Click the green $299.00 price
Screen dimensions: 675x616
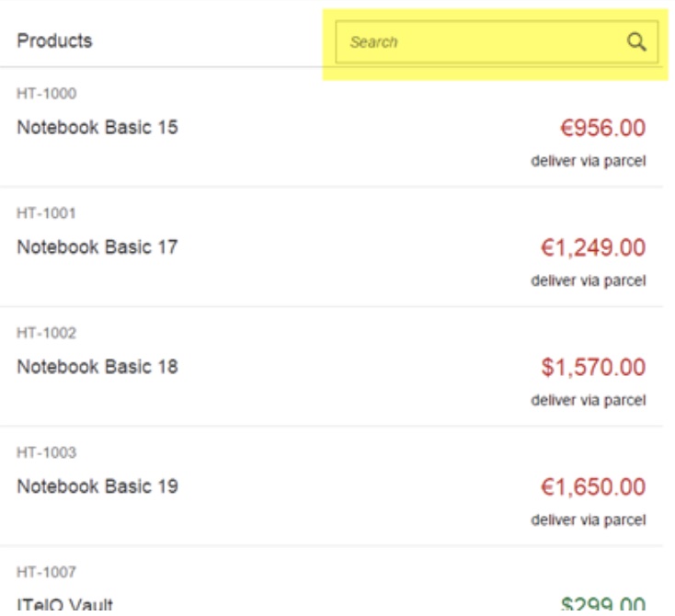click(603, 603)
